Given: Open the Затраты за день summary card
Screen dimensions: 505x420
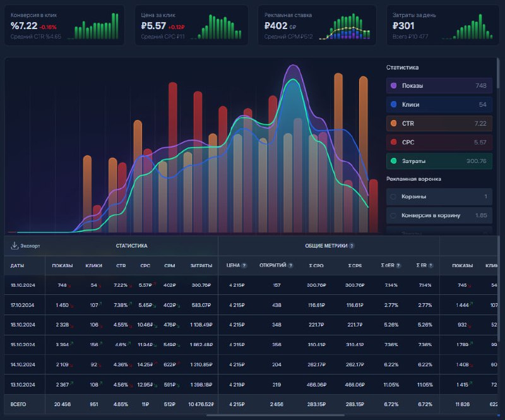Looking at the screenshot, I should [x=443, y=25].
